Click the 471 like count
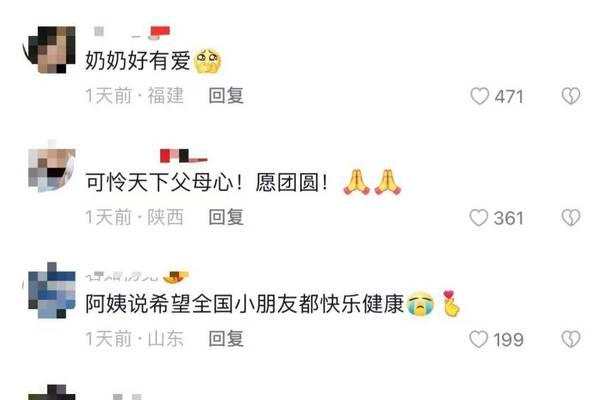This screenshot has height=400, width=605. coord(509,96)
